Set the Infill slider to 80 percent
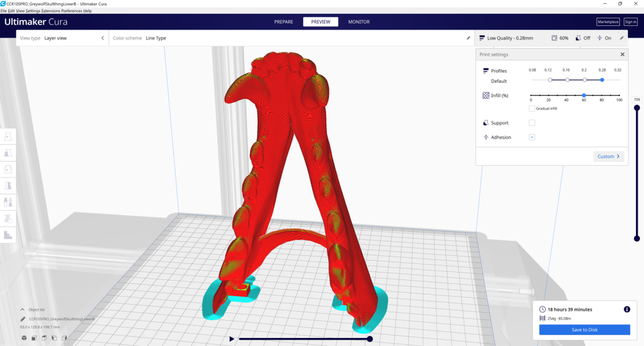Viewport: 644px width, 346px height. point(602,96)
